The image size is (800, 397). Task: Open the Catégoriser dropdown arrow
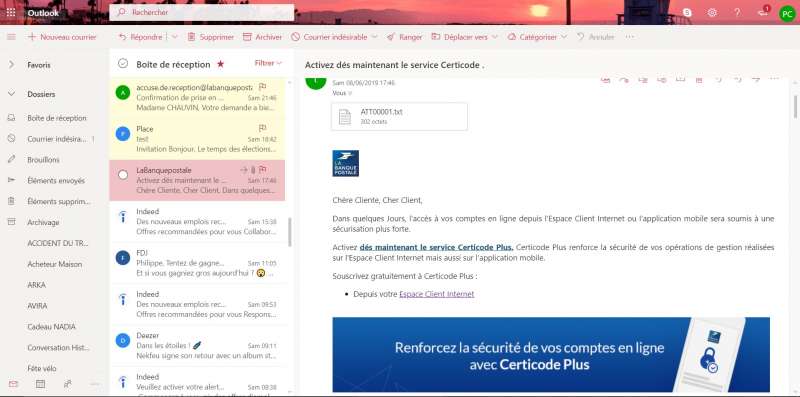[x=564, y=37]
